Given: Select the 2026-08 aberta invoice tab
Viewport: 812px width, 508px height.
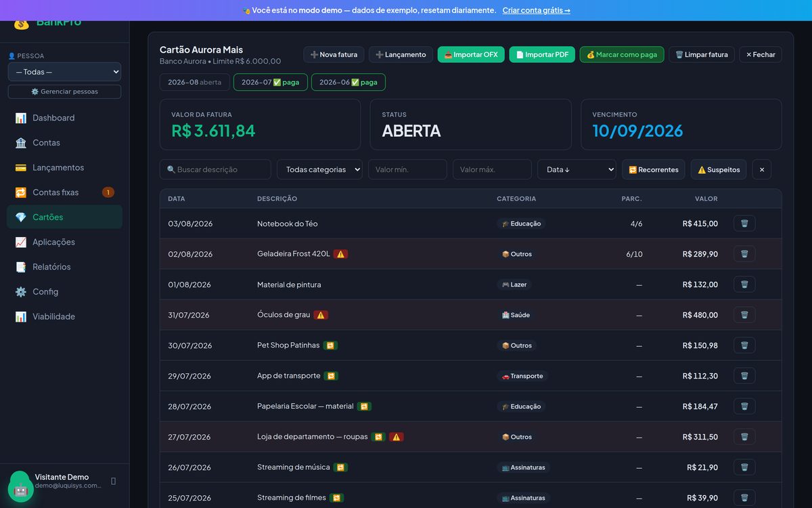Looking at the screenshot, I should tap(195, 82).
